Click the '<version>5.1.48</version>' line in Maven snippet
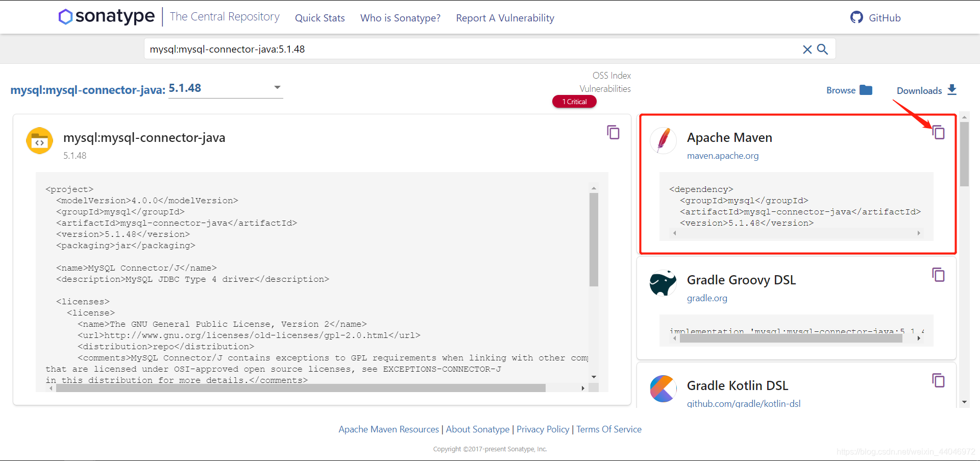980x461 pixels. click(x=746, y=223)
